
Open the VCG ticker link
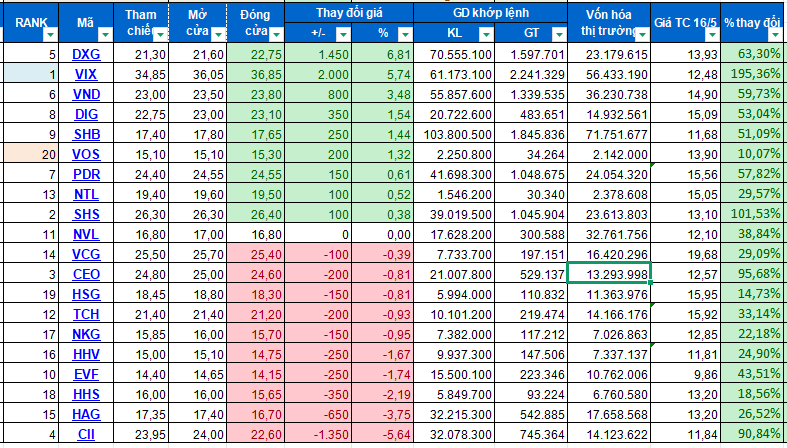tap(86, 254)
